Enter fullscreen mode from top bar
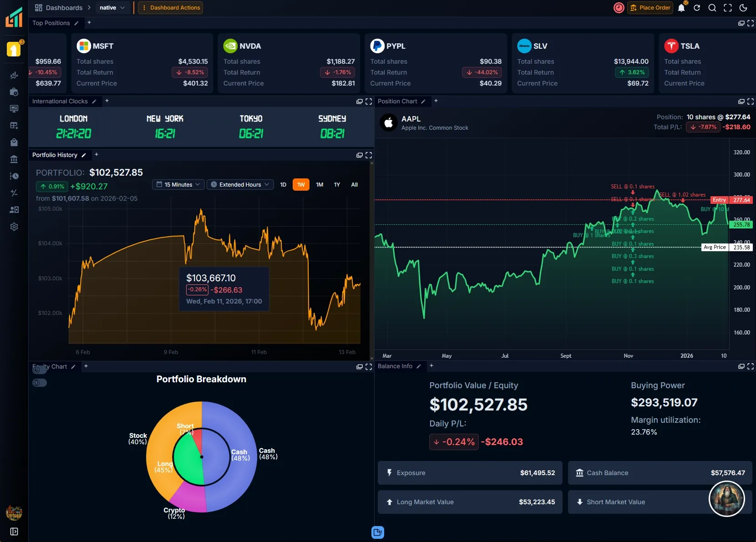The image size is (756, 542). pyautogui.click(x=728, y=8)
